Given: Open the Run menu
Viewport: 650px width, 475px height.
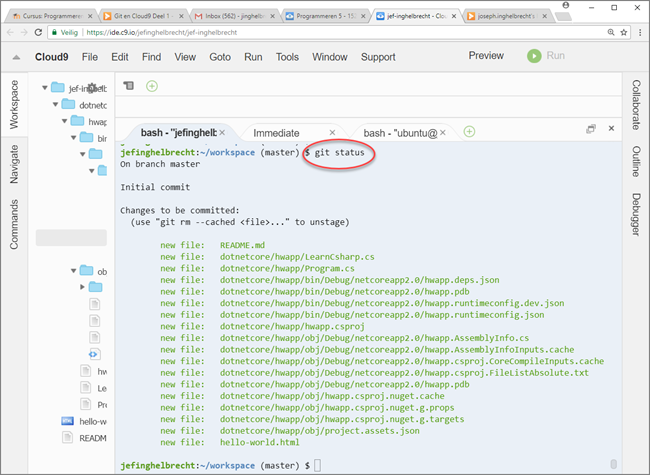Looking at the screenshot, I should pos(253,57).
